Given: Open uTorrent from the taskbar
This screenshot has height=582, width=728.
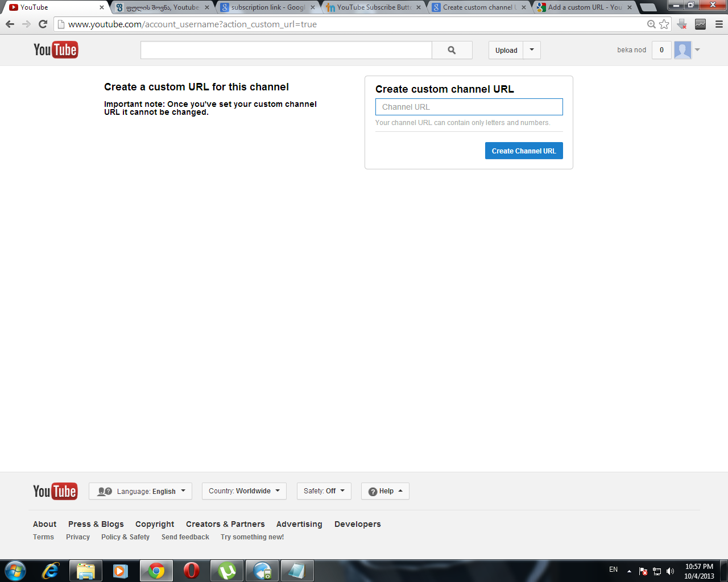Looking at the screenshot, I should pos(227,571).
